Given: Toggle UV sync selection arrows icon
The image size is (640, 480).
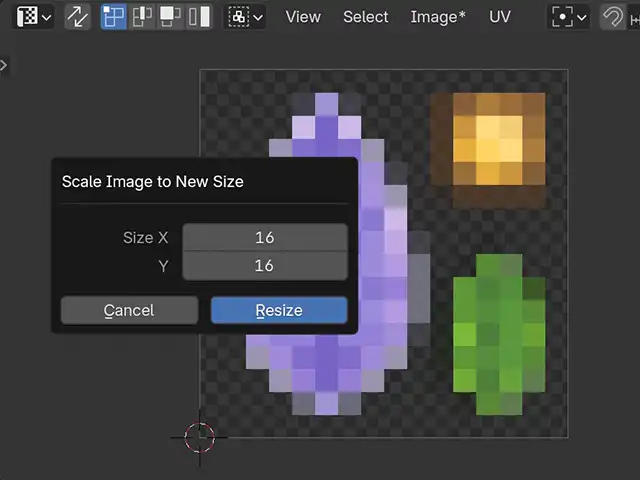Looking at the screenshot, I should click(x=78, y=17).
